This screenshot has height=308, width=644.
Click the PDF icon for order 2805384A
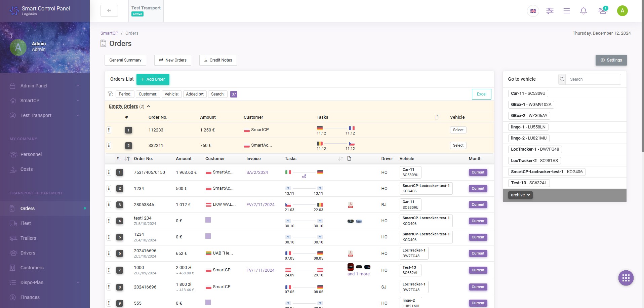(350, 205)
